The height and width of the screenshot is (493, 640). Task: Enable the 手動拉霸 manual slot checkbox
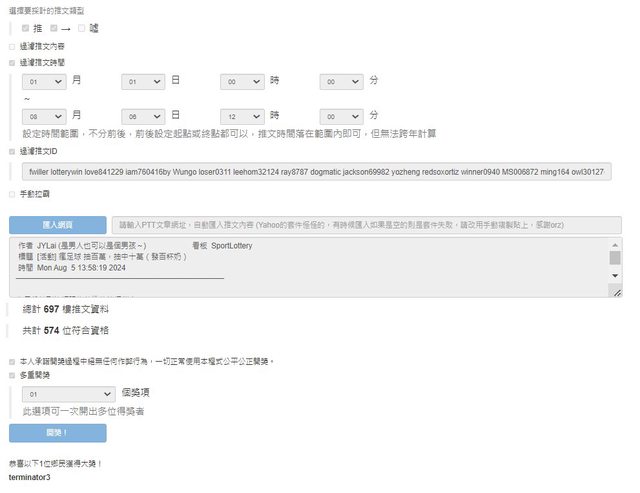coord(12,193)
